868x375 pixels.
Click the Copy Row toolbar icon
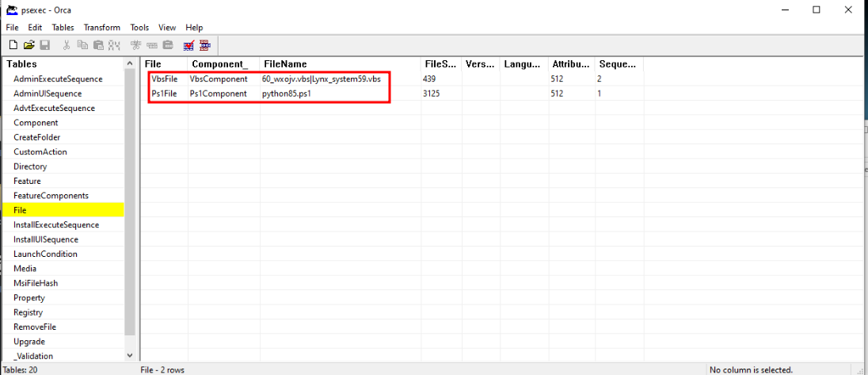(152, 45)
